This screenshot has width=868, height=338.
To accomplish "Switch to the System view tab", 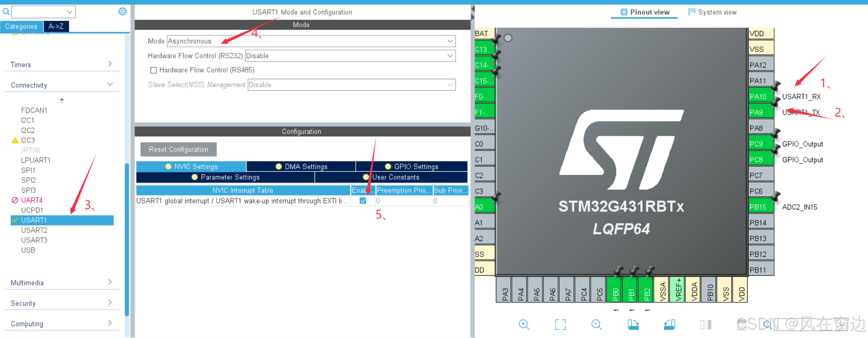I will pos(712,12).
